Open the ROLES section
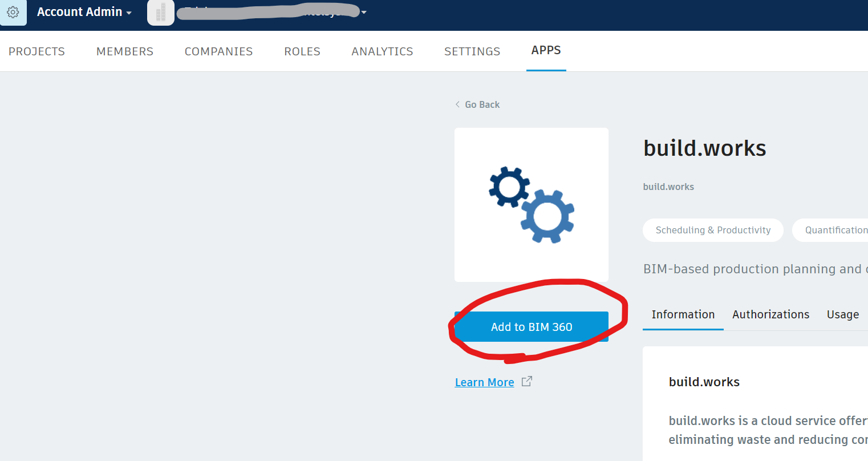This screenshot has height=461, width=868. pyautogui.click(x=302, y=51)
